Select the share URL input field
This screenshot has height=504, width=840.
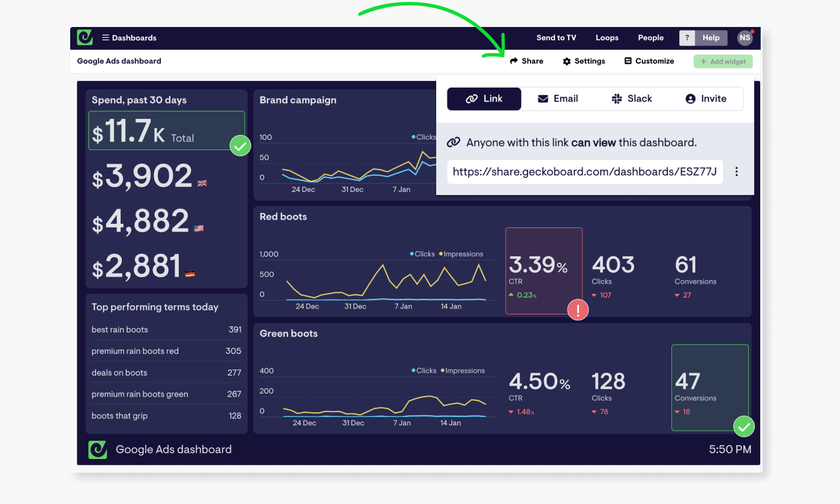pos(585,172)
